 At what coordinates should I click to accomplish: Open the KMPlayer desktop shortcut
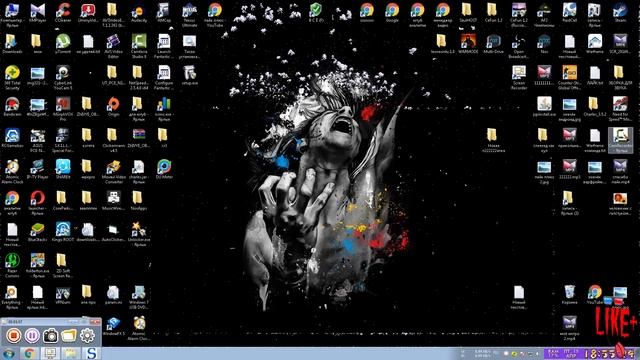tap(38, 13)
